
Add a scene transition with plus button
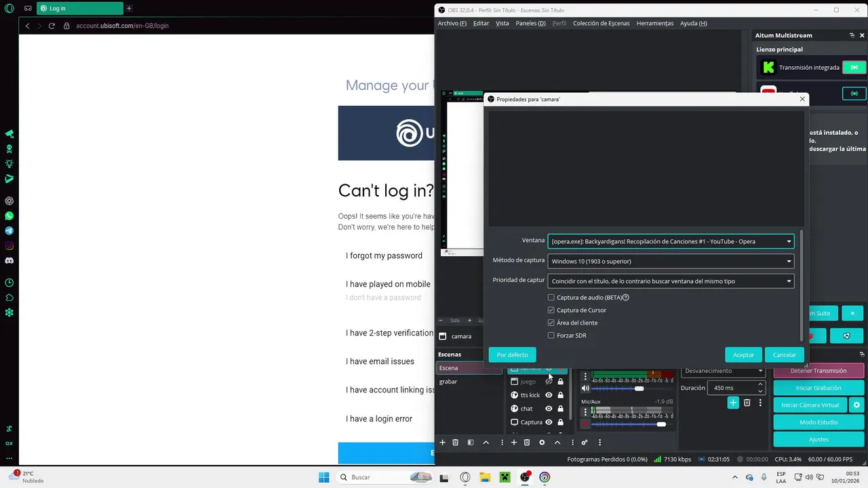click(733, 403)
